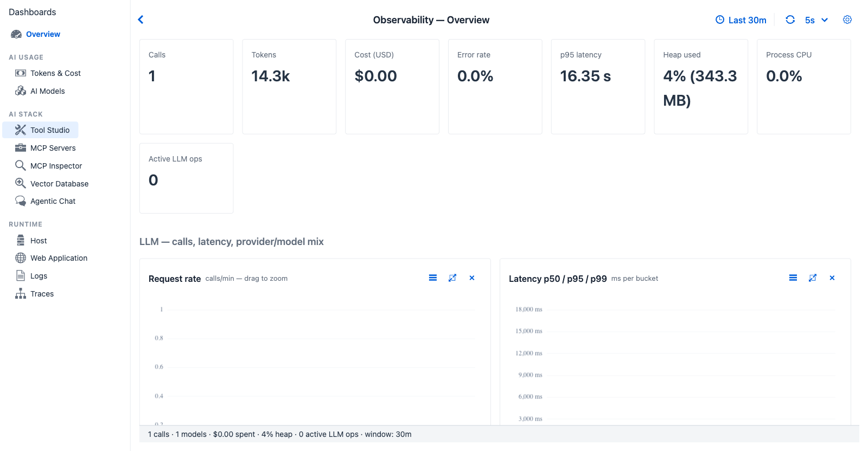Image resolution: width=868 pixels, height=451 pixels.
Task: Click the Cost (USD) $0.00 value
Action: point(376,76)
